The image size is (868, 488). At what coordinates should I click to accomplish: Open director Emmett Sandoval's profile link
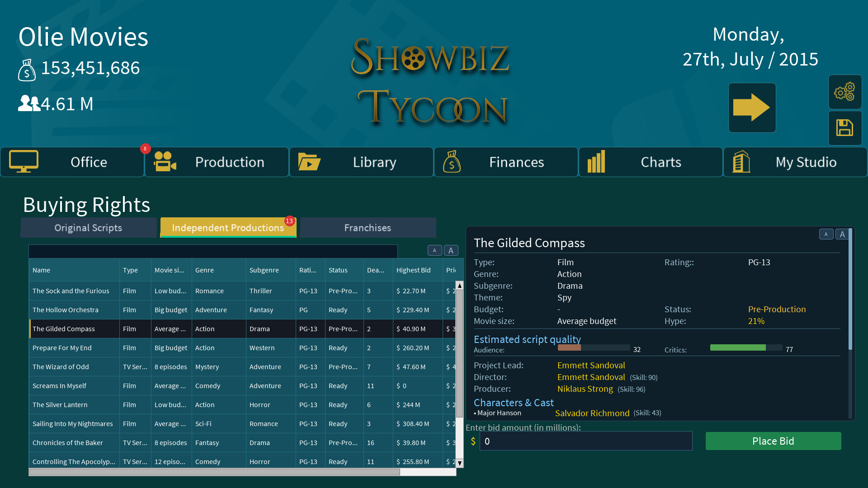click(x=591, y=377)
